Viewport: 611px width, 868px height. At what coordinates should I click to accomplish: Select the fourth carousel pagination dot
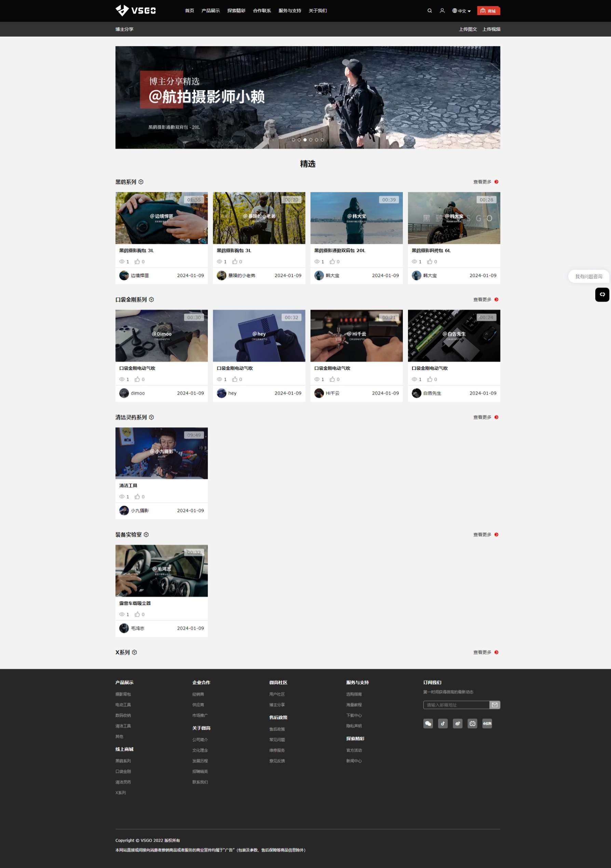pyautogui.click(x=311, y=140)
